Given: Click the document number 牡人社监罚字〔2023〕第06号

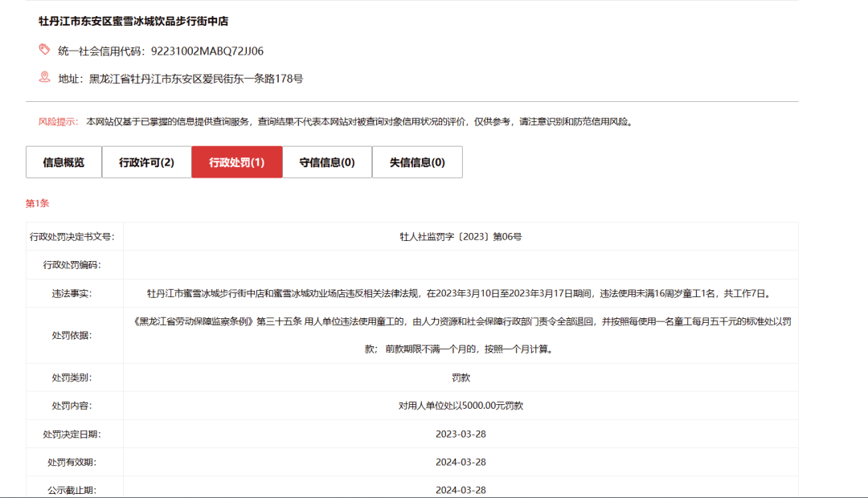Looking at the screenshot, I should (x=461, y=237).
